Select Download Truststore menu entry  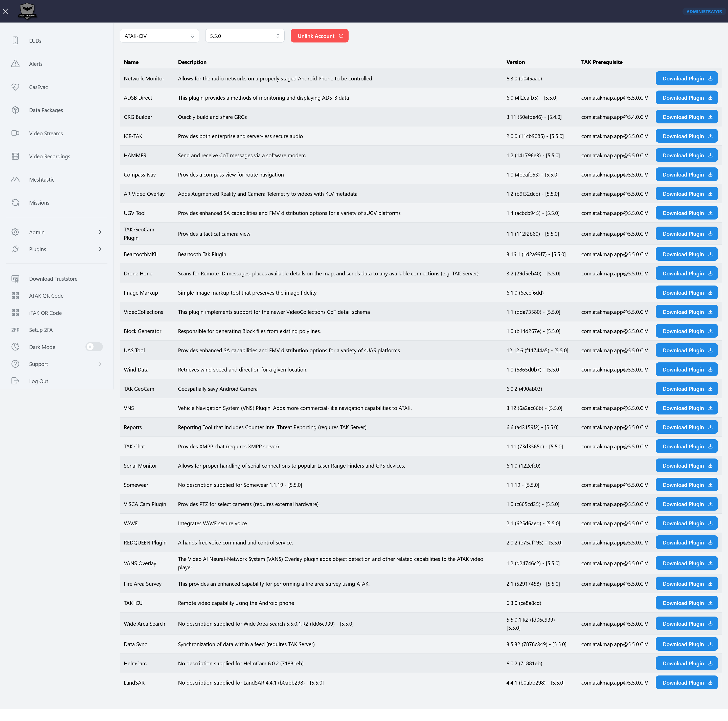click(x=53, y=279)
